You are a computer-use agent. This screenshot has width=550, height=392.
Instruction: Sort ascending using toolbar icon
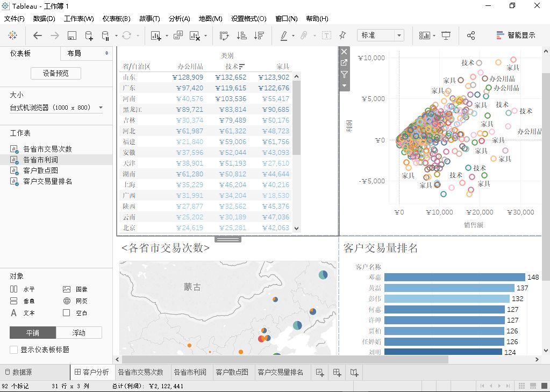pos(242,35)
